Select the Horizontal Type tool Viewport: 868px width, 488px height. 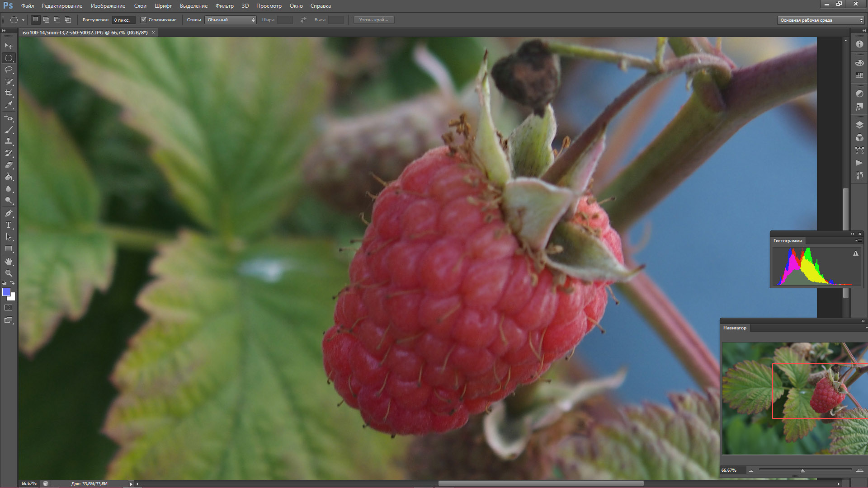(9, 225)
